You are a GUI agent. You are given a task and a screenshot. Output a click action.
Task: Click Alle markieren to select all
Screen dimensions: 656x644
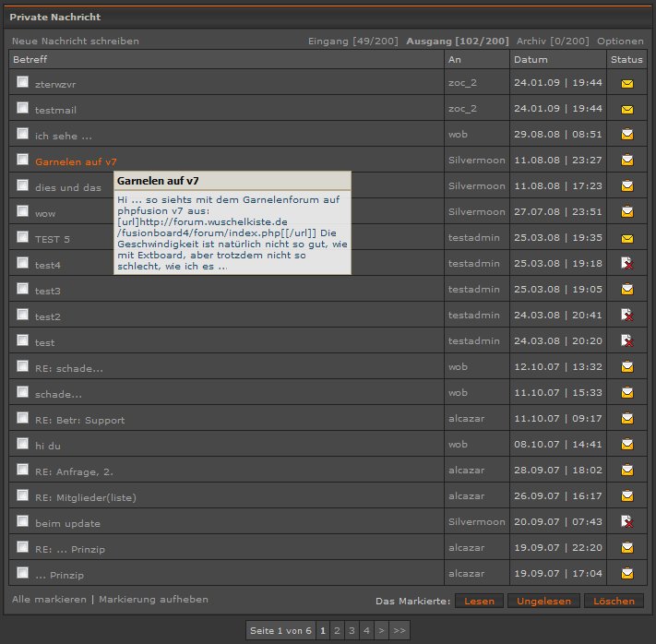49,600
